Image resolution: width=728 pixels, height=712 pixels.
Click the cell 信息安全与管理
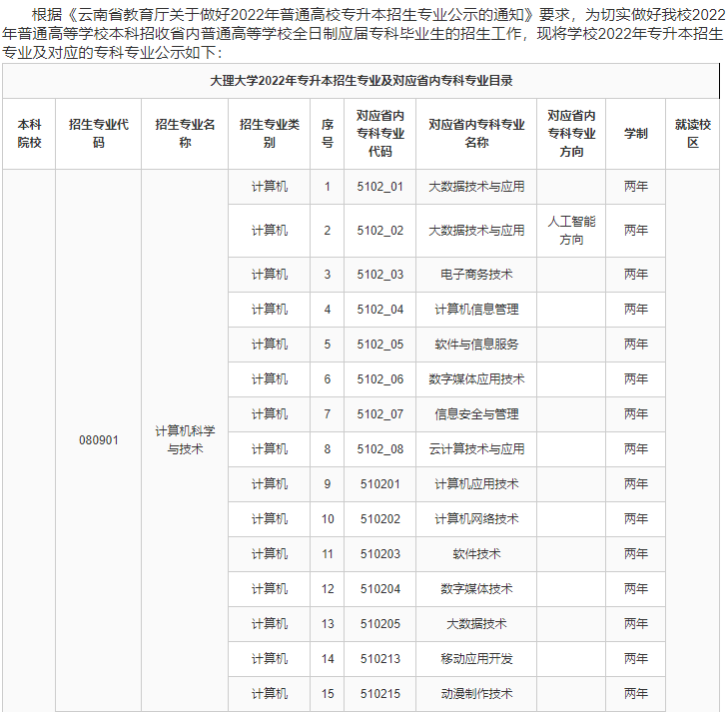point(476,414)
